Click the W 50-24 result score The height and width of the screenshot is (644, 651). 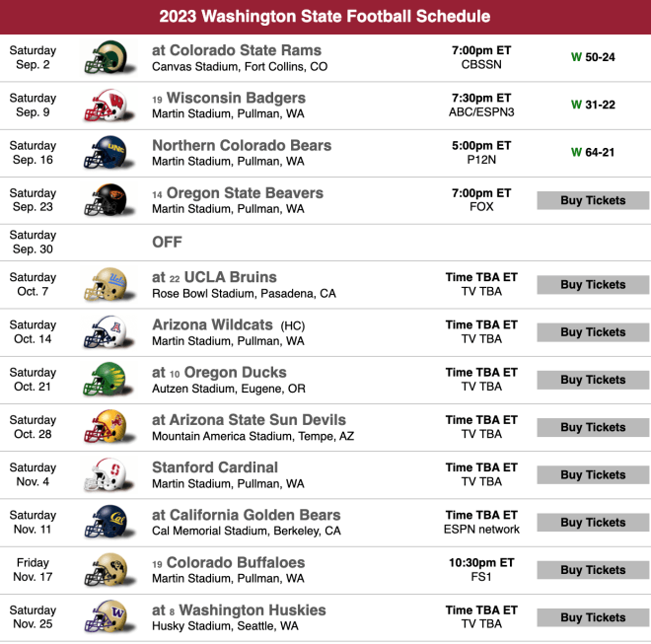coord(593,57)
